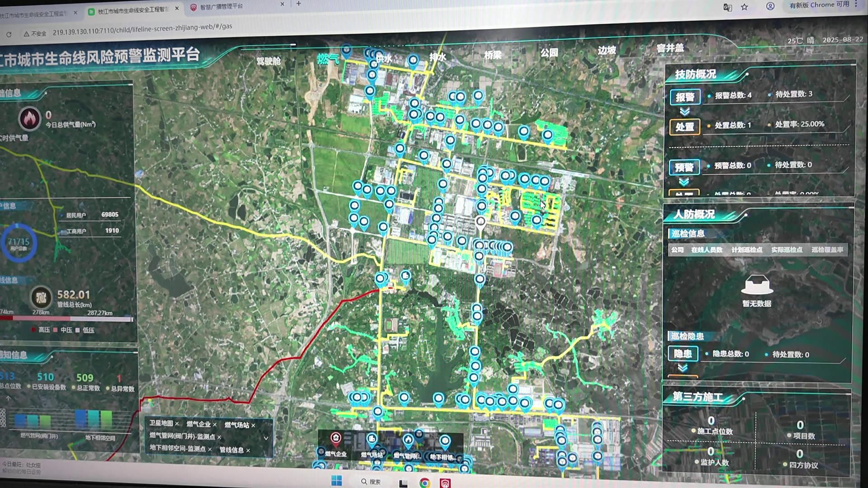Select the 燃气场站 legend marker icon

[372, 439]
